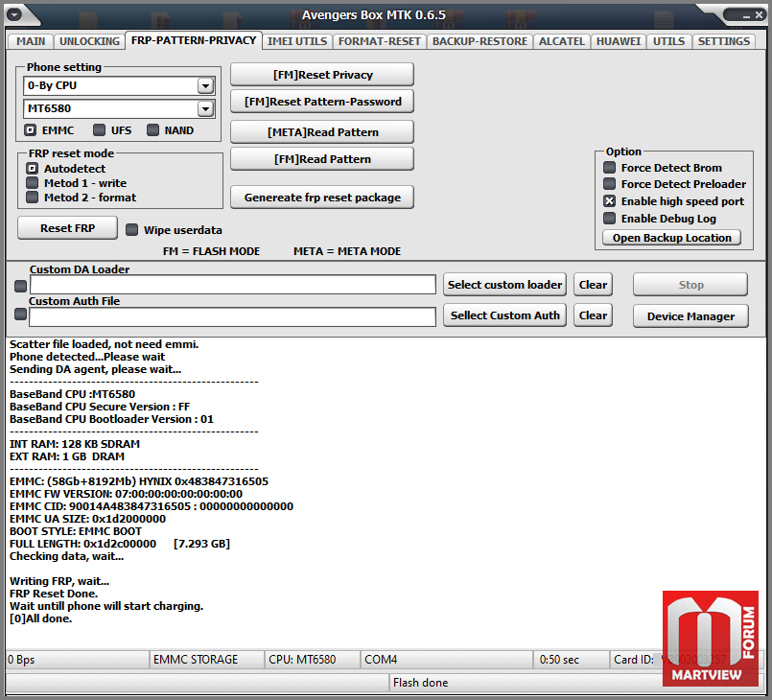Viewport: 772px width, 700px height.
Task: Open the FORMAT-RESET tab
Action: pos(379,41)
